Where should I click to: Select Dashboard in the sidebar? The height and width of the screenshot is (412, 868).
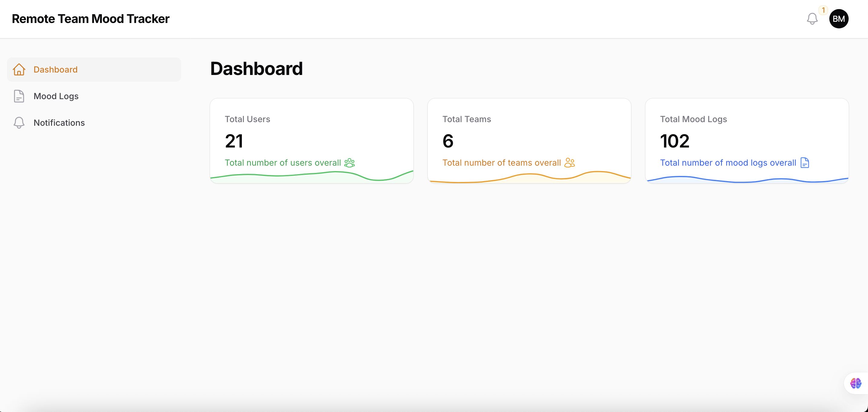pyautogui.click(x=56, y=70)
